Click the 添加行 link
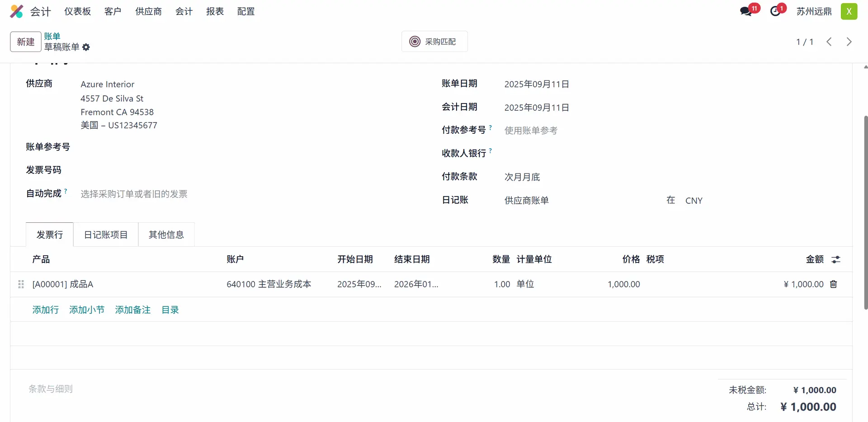Viewport: 868px width, 422px height. tap(45, 310)
